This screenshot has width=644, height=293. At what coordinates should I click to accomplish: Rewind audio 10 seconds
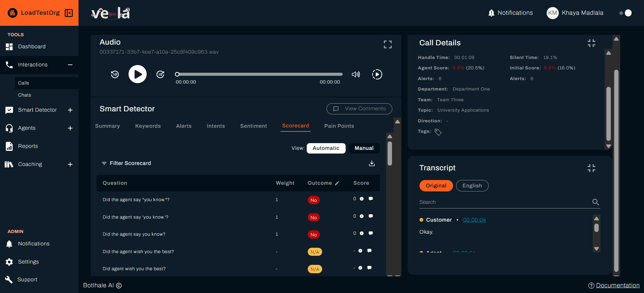(x=115, y=74)
